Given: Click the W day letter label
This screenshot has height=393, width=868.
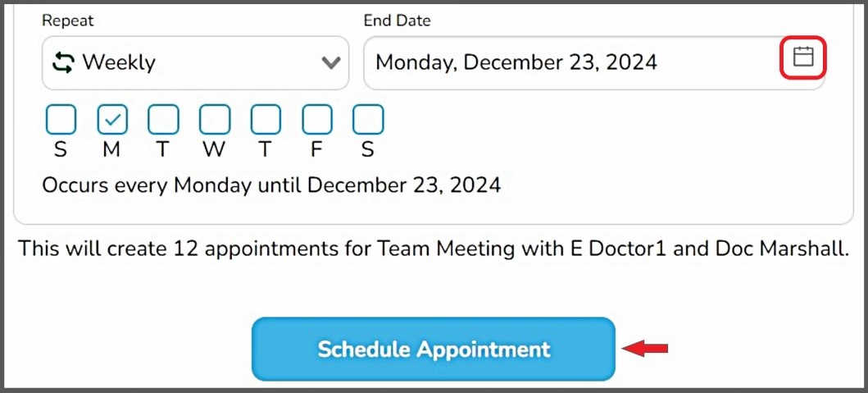Looking at the screenshot, I should click(215, 149).
